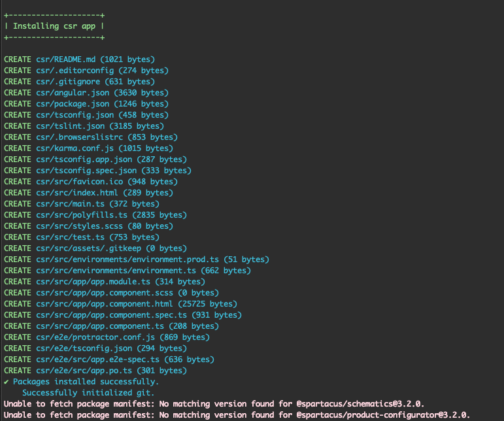Click the app.e2e-spec.ts line
The width and height of the screenshot is (504, 421).
pyautogui.click(x=109, y=360)
